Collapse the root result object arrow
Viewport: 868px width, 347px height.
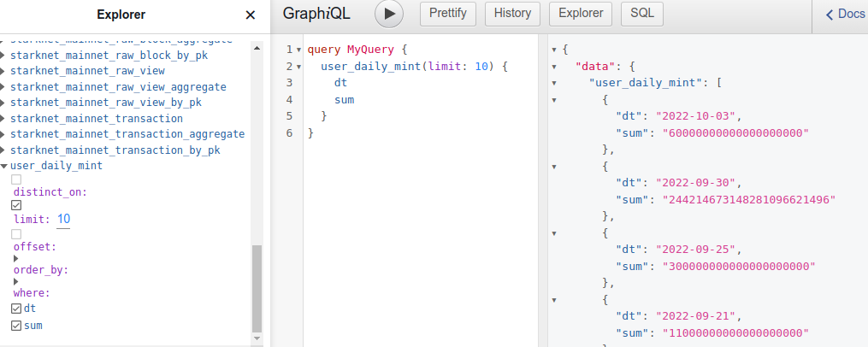554,50
